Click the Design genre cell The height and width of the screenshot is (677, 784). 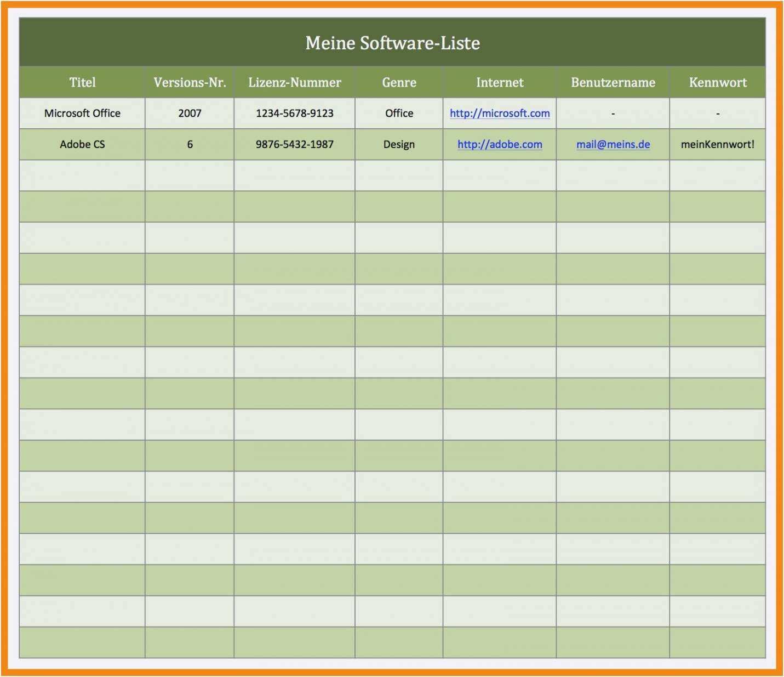click(399, 145)
